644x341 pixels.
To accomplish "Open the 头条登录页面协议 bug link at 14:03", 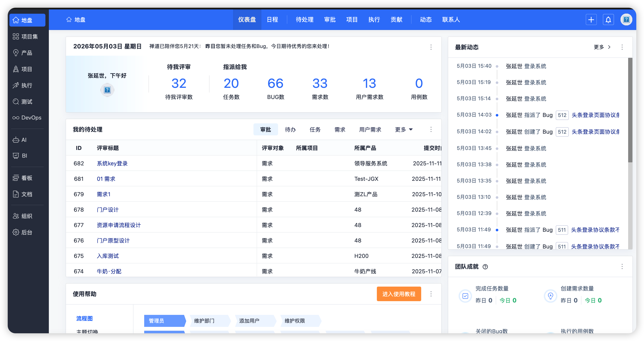I will tap(596, 115).
